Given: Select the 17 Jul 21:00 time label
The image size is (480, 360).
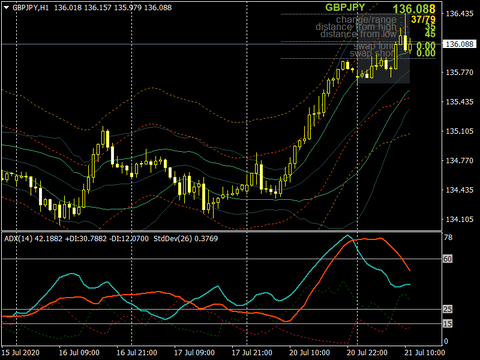Looking at the screenshot, I should coord(252,353).
